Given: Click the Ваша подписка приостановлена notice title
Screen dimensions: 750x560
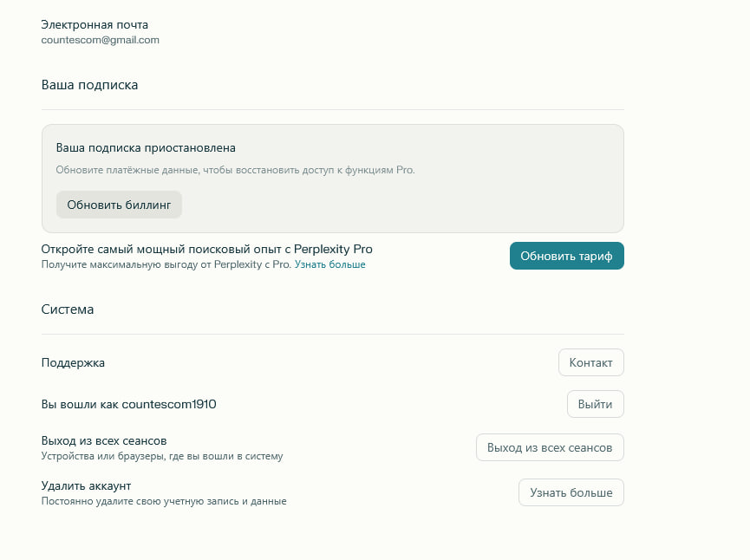Looking at the screenshot, I should tap(146, 148).
